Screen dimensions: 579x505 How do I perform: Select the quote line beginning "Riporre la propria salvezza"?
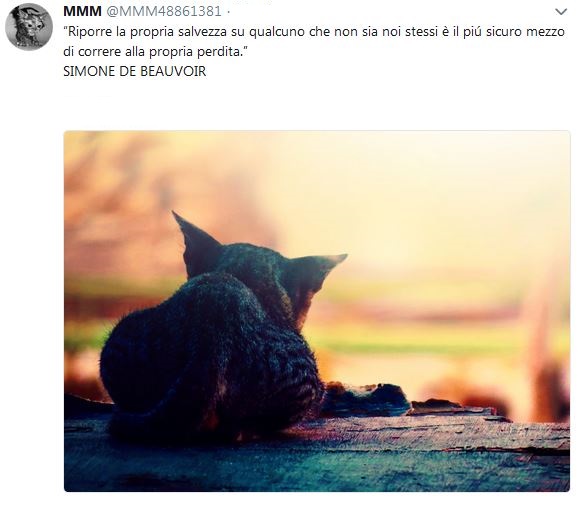(314, 32)
